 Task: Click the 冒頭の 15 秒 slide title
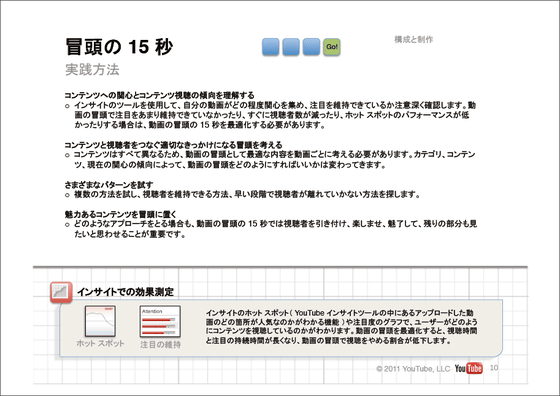coord(119,47)
